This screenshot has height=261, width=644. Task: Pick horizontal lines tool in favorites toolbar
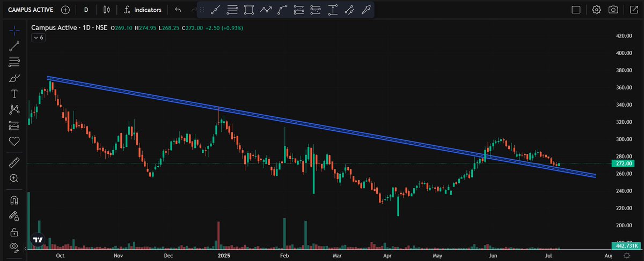click(x=232, y=10)
